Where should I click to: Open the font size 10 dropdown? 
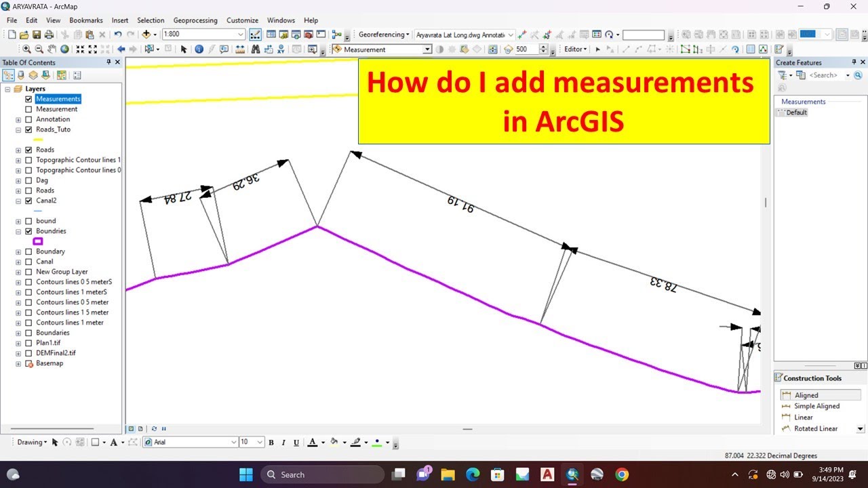tap(260, 442)
